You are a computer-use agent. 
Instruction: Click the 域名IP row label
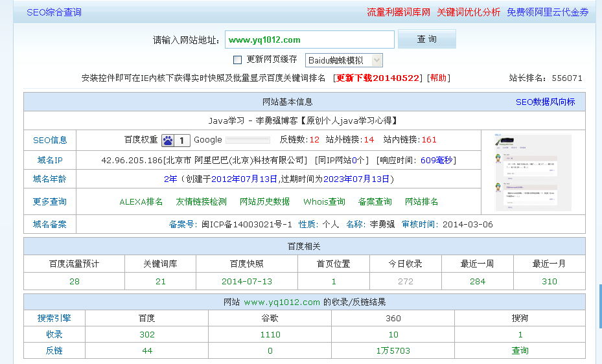[50, 160]
